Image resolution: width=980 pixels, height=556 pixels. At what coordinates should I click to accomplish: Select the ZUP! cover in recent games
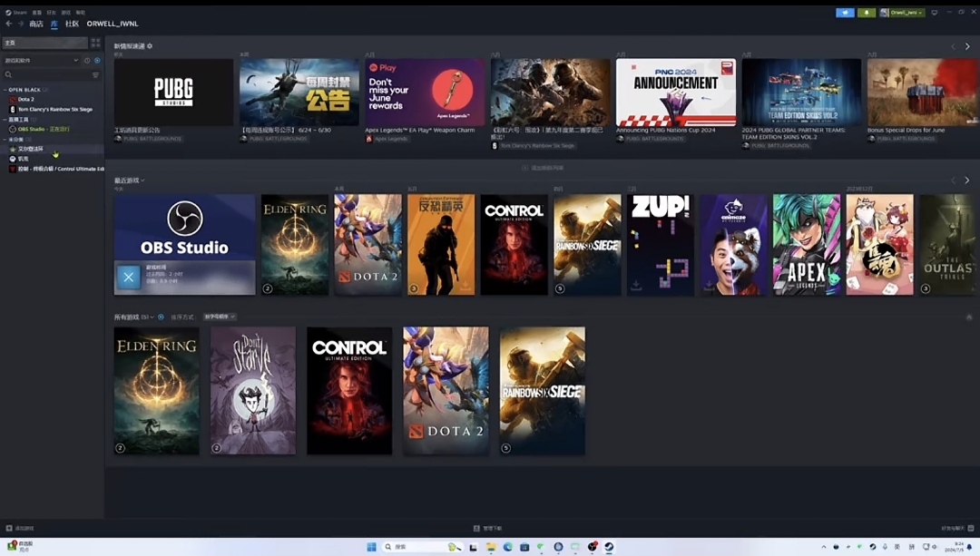point(660,245)
